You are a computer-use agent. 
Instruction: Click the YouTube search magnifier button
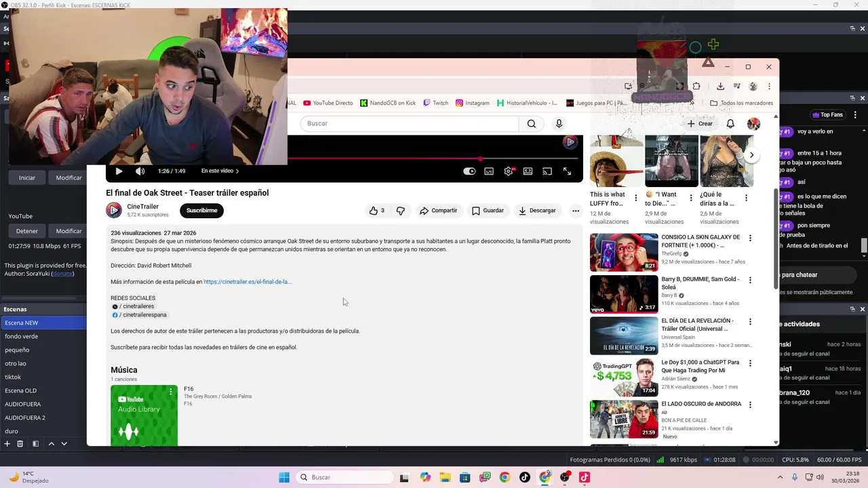point(532,123)
